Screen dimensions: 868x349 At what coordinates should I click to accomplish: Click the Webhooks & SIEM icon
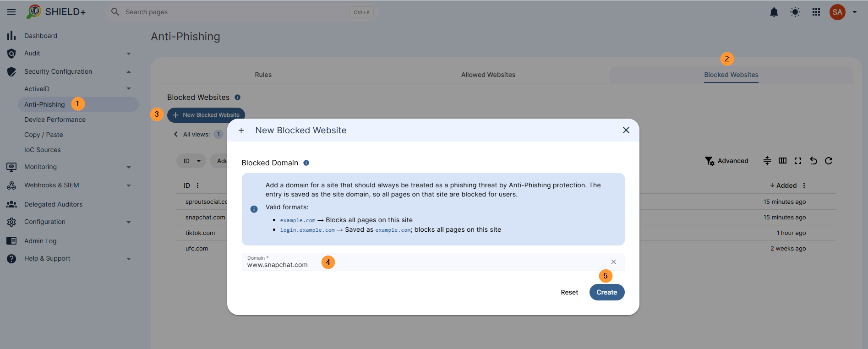click(x=11, y=185)
